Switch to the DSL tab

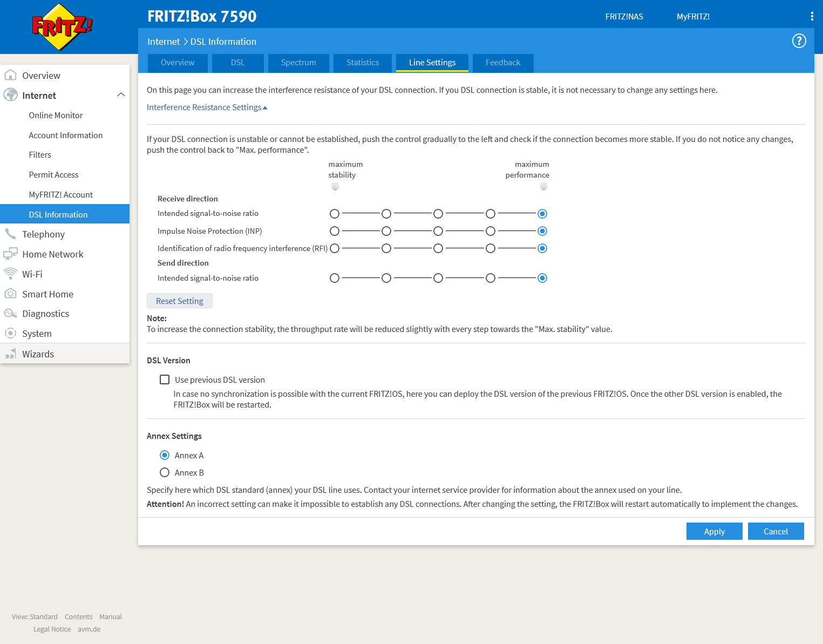pyautogui.click(x=238, y=63)
